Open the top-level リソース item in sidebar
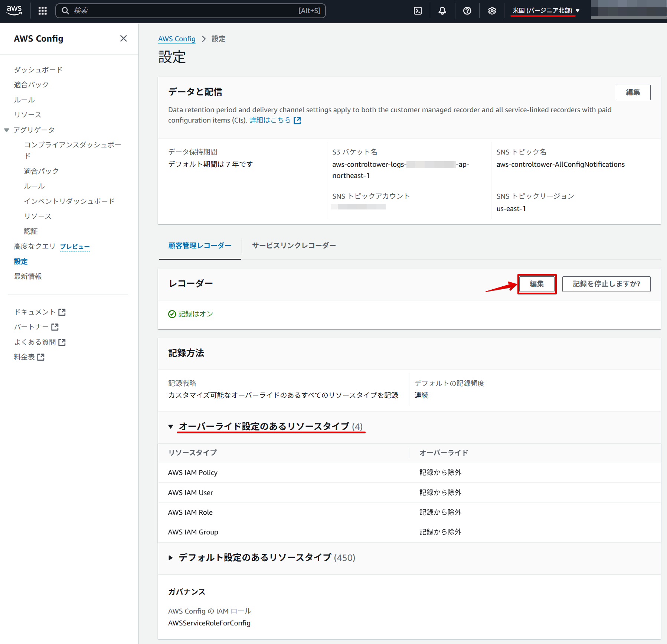 click(x=27, y=115)
